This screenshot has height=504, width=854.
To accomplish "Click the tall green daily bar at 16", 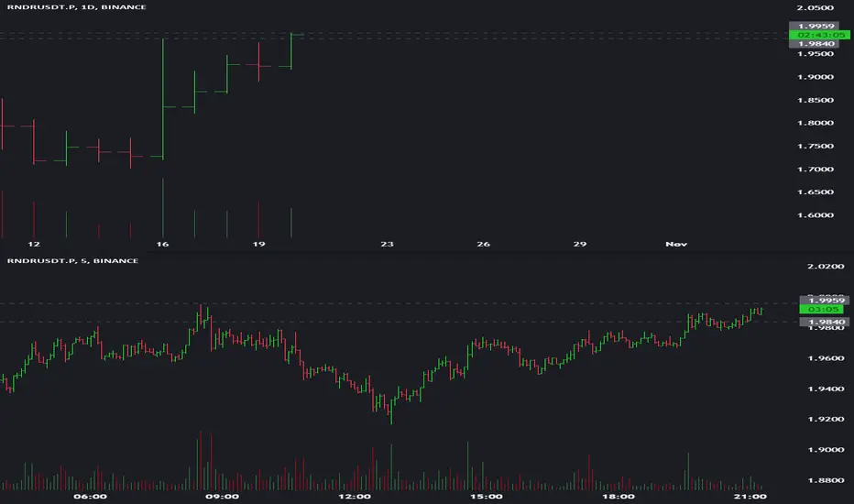I will pyautogui.click(x=163, y=99).
